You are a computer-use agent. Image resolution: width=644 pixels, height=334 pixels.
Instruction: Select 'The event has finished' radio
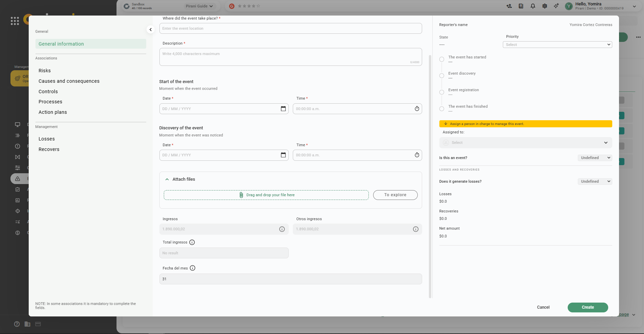pos(442,109)
